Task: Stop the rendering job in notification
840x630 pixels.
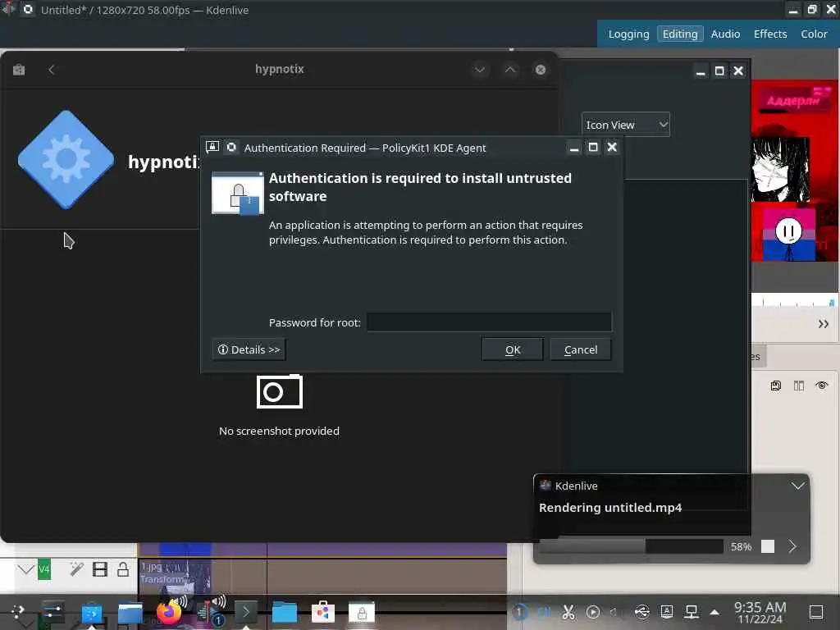Action: coord(768,546)
